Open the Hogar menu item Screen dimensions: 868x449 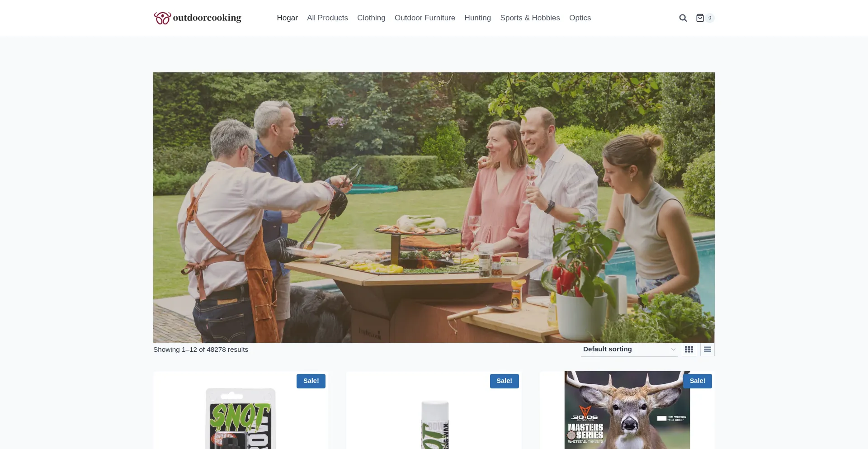pyautogui.click(x=288, y=18)
